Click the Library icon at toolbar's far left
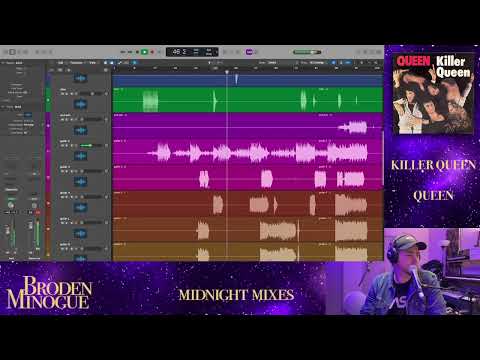 5,52
